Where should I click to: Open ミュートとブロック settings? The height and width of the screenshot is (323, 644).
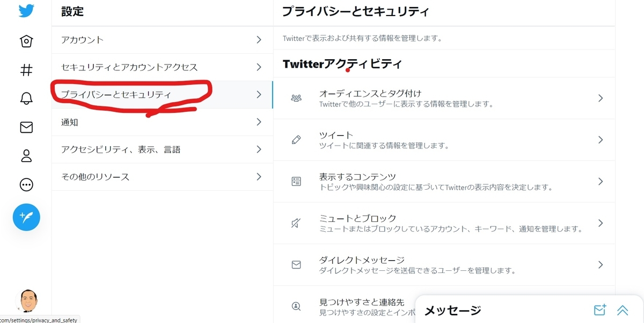pyautogui.click(x=444, y=223)
